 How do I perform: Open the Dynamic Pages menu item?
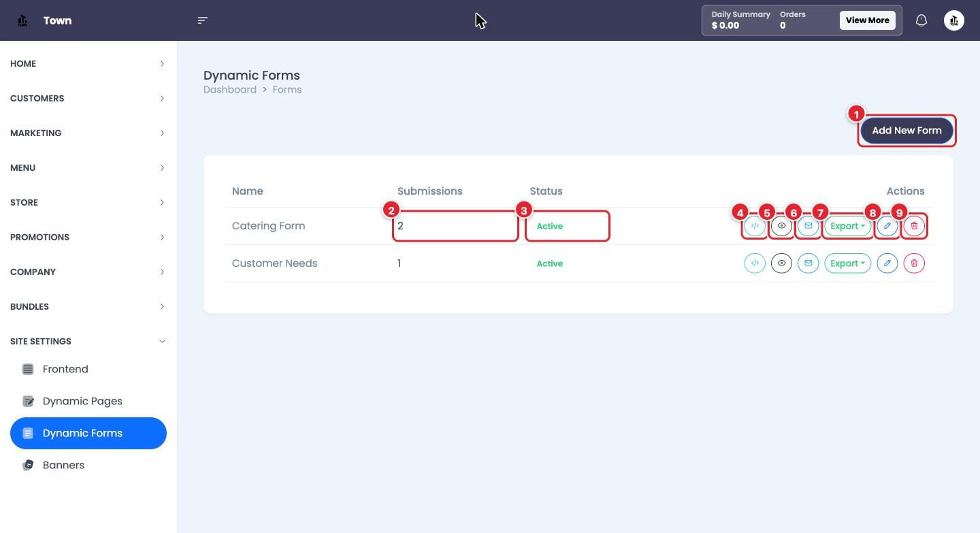click(88, 401)
